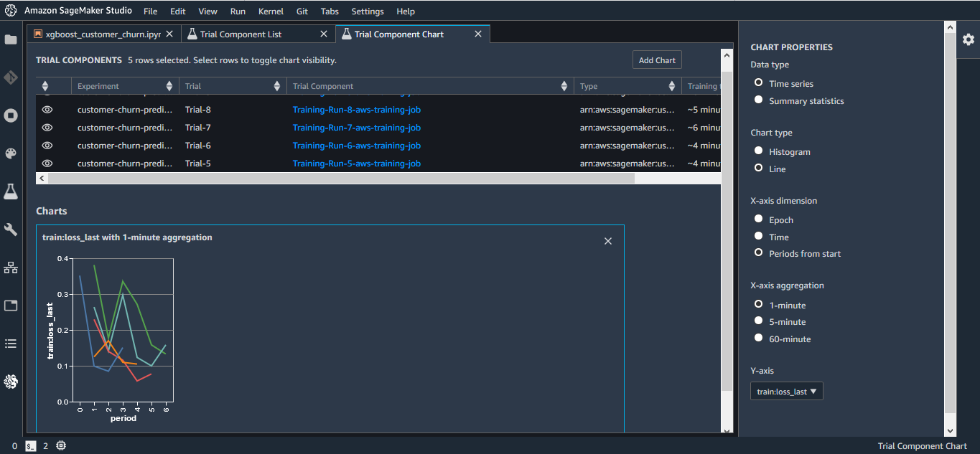Select Time series data type

pyautogui.click(x=758, y=83)
